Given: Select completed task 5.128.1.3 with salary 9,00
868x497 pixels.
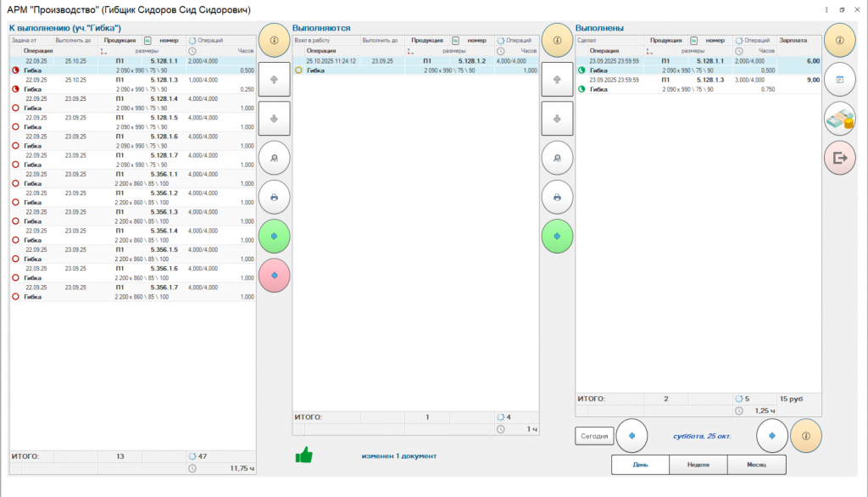Looking at the screenshot, I should click(x=698, y=85).
